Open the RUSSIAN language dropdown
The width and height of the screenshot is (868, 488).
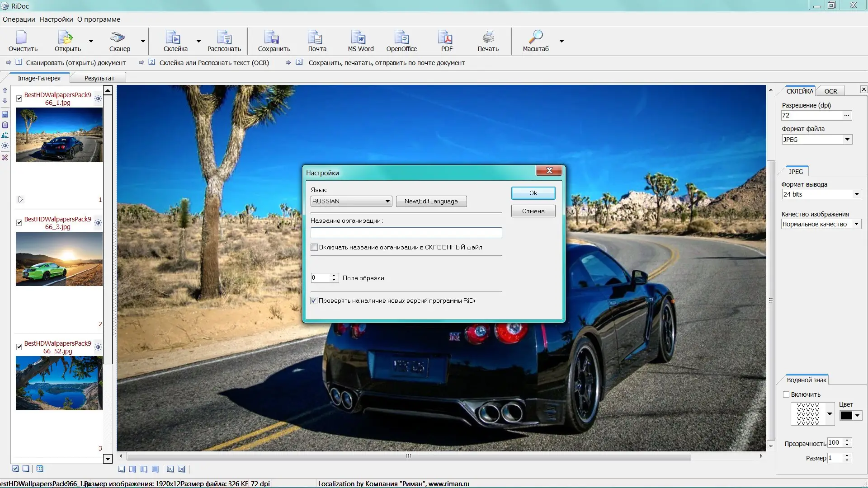(387, 201)
